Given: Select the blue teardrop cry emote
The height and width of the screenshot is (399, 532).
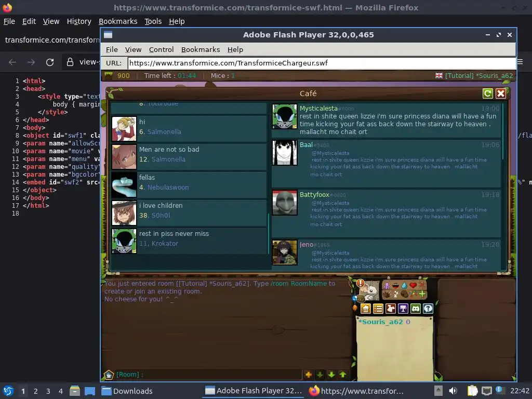Looking at the screenshot, I should tap(404, 285).
